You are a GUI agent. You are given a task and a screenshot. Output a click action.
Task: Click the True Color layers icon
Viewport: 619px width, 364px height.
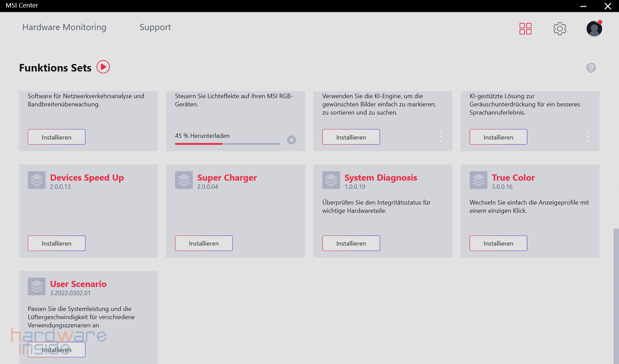pos(478,180)
